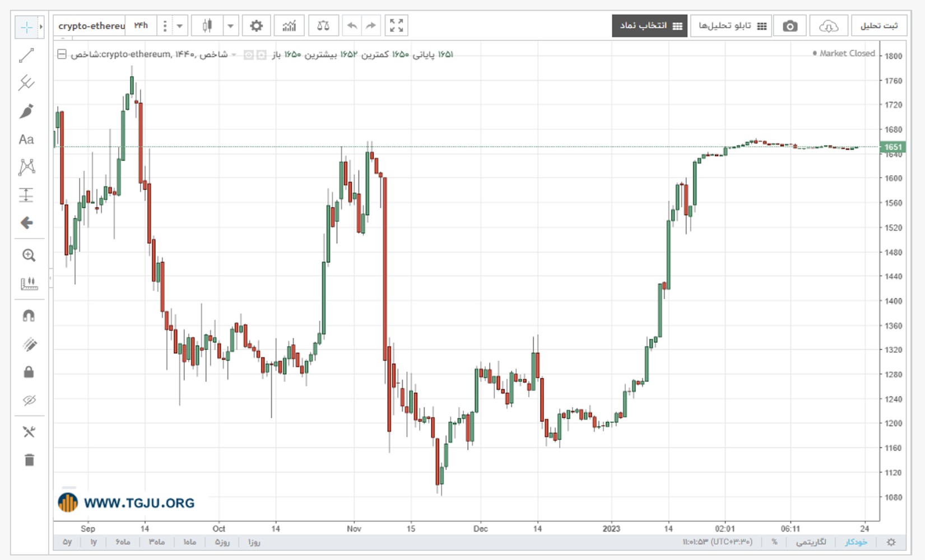Screen dimensions: 925x560
Task: Expand the time interval dropdown arrow
Action: tap(180, 26)
